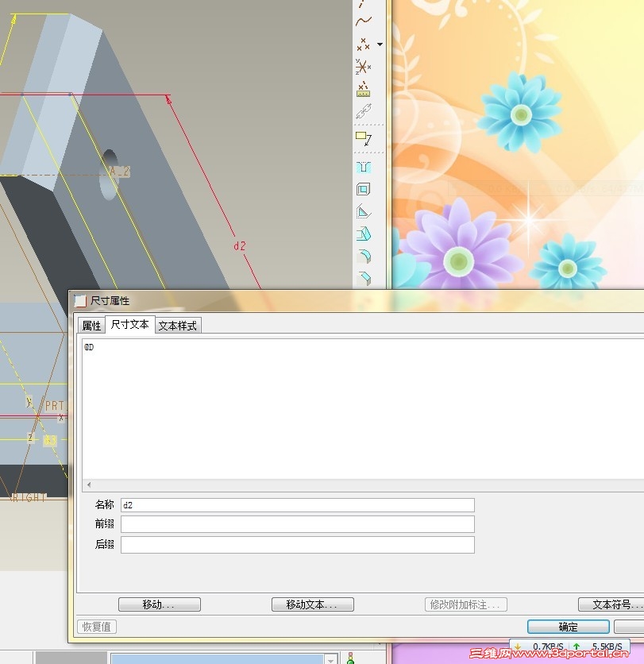This screenshot has height=664, width=644.
Task: Click the greyed chain link icon
Action: [363, 111]
